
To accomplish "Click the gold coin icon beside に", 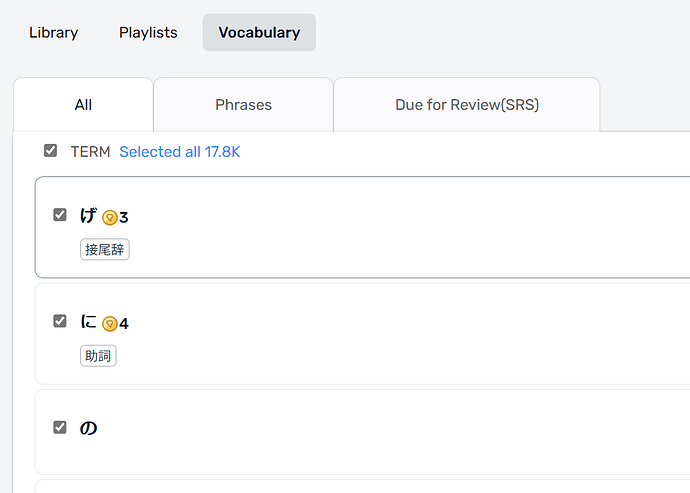I will (x=110, y=323).
